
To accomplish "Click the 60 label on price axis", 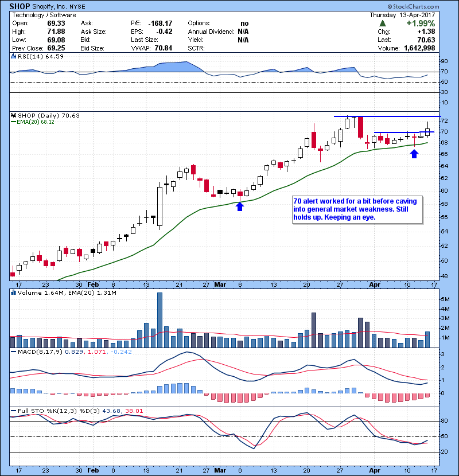I will point(444,190).
